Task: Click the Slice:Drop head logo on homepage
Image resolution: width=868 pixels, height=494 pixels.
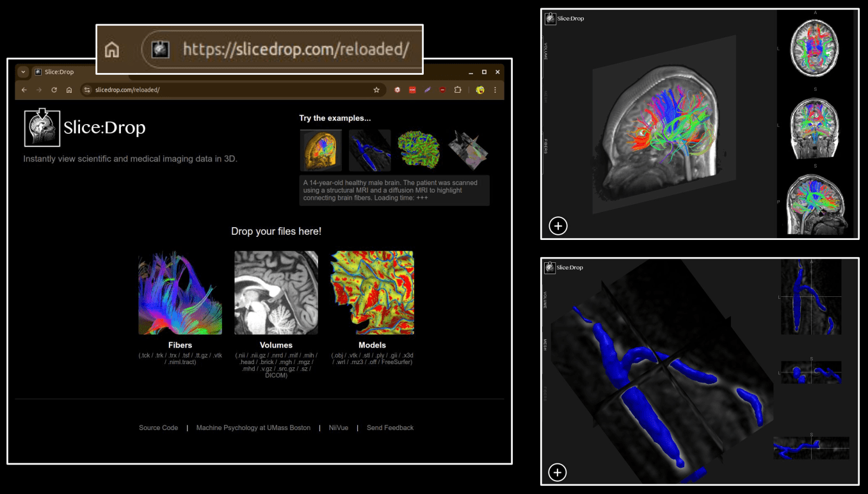Action: (x=42, y=127)
